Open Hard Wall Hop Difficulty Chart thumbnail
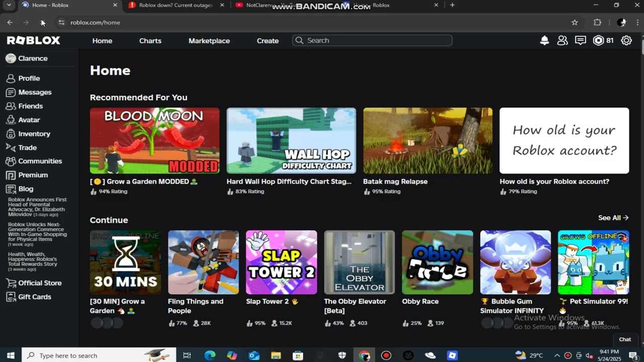Image resolution: width=644 pixels, height=362 pixels. pyautogui.click(x=291, y=141)
